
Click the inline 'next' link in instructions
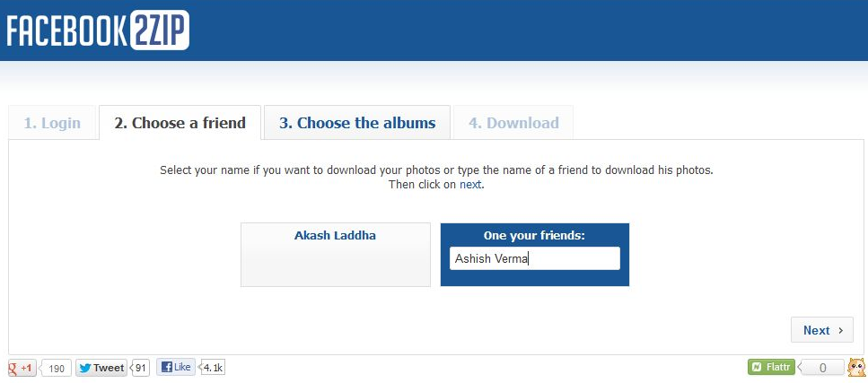click(470, 184)
